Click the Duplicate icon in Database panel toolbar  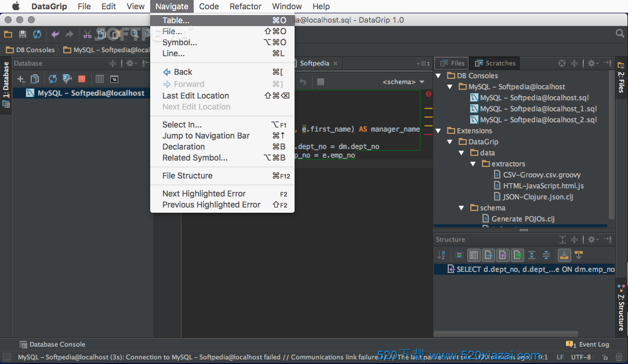(35, 79)
